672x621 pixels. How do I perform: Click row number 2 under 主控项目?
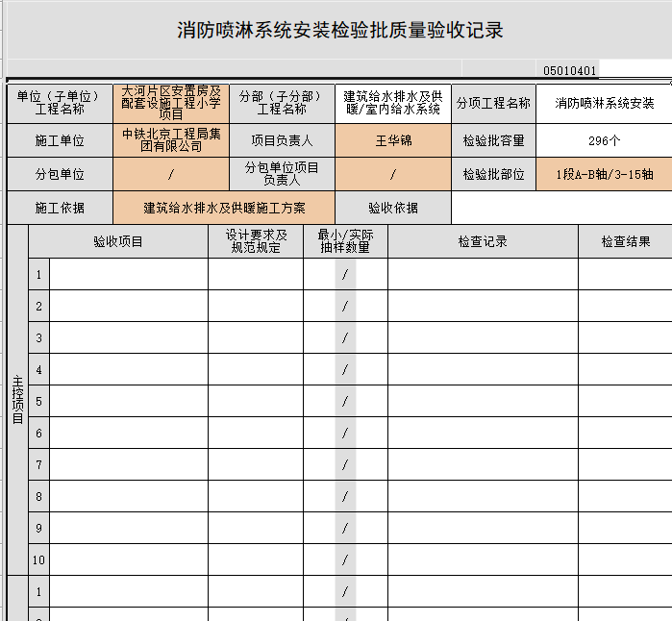(39, 306)
